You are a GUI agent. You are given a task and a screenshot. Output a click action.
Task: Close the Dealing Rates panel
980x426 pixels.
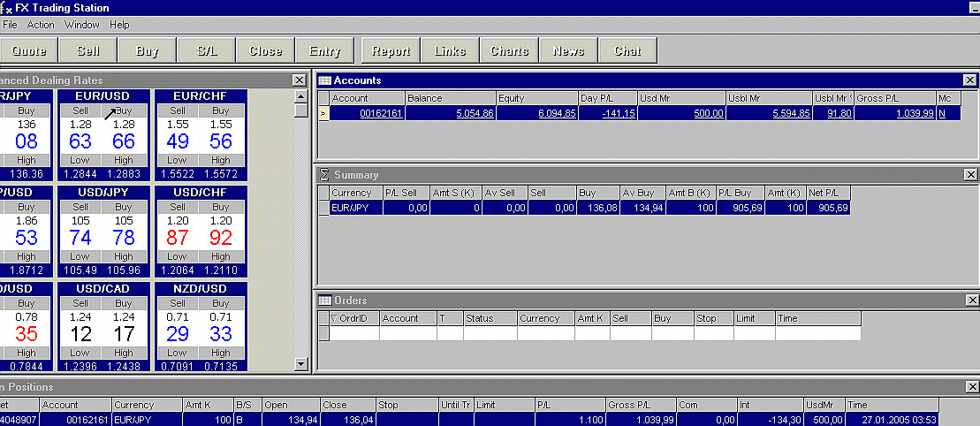pyautogui.click(x=300, y=80)
